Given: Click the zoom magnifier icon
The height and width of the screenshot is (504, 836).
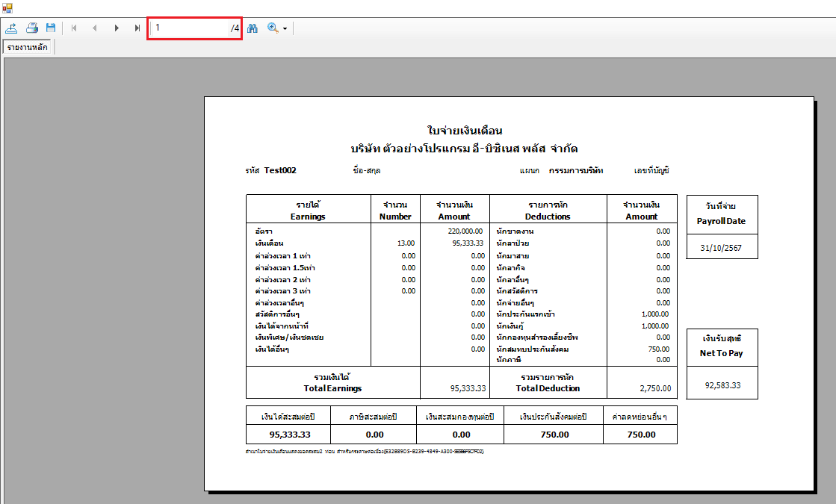Looking at the screenshot, I should (273, 28).
